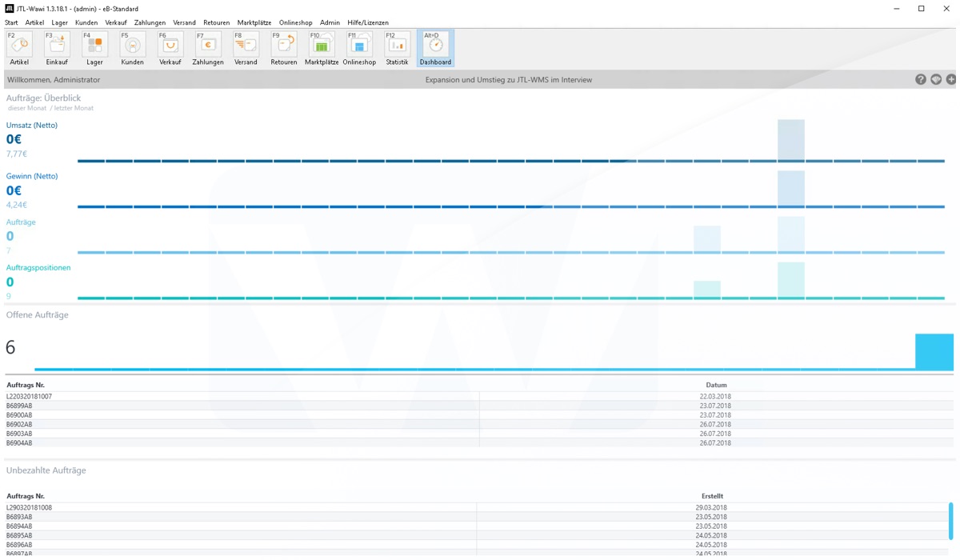Select unpaid order B6894AB
960x560 pixels.
(476, 526)
